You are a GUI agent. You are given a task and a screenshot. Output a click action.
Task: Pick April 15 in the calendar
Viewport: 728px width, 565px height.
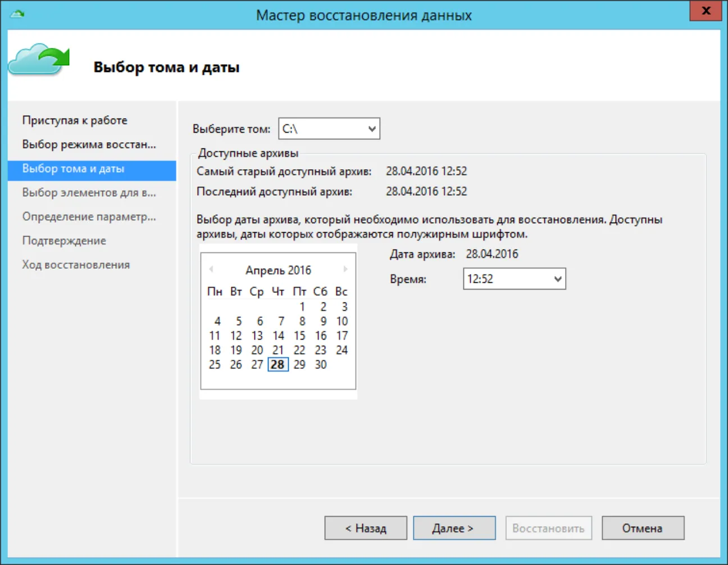click(299, 336)
